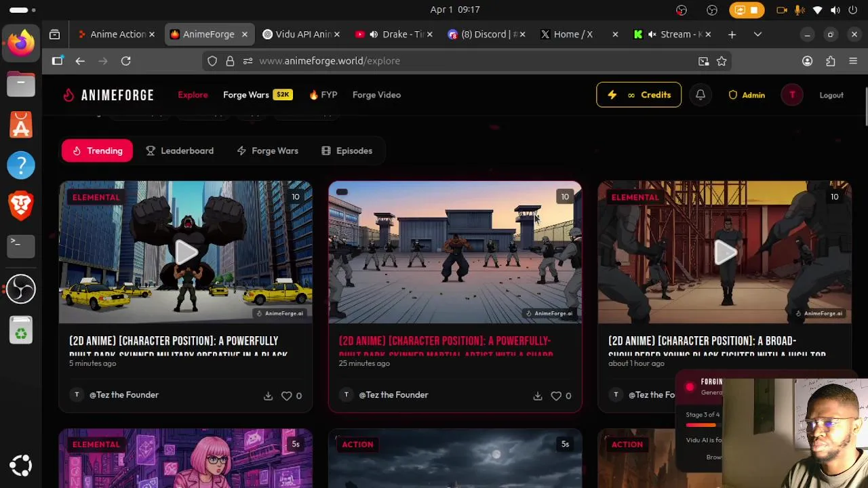
Task: Open the Files app in the dock
Action: click(21, 85)
